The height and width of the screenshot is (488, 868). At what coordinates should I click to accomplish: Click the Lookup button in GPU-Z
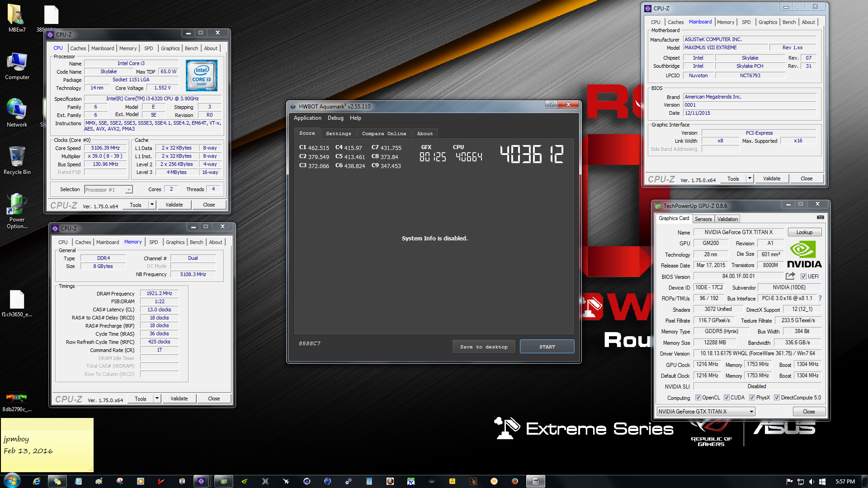(804, 232)
